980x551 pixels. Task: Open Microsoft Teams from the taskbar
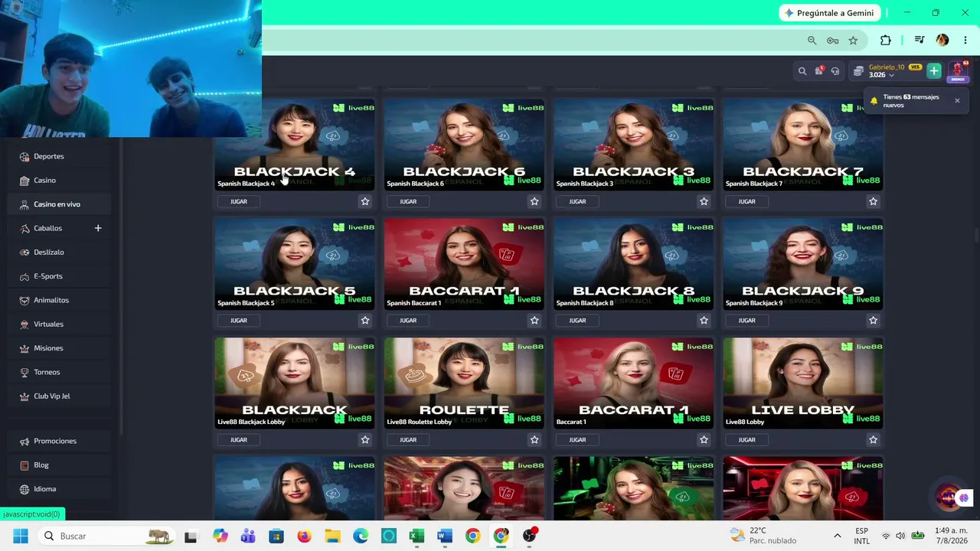248,536
